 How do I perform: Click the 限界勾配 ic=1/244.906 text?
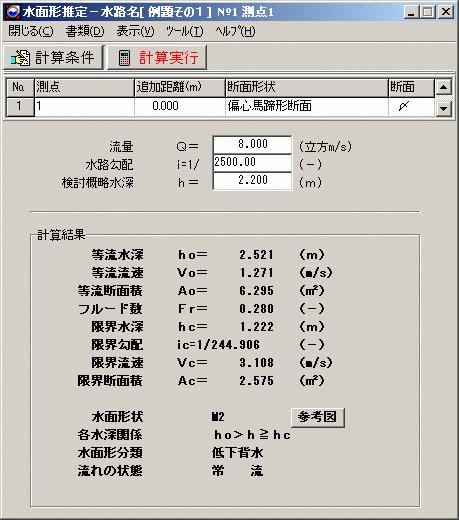pos(218,345)
